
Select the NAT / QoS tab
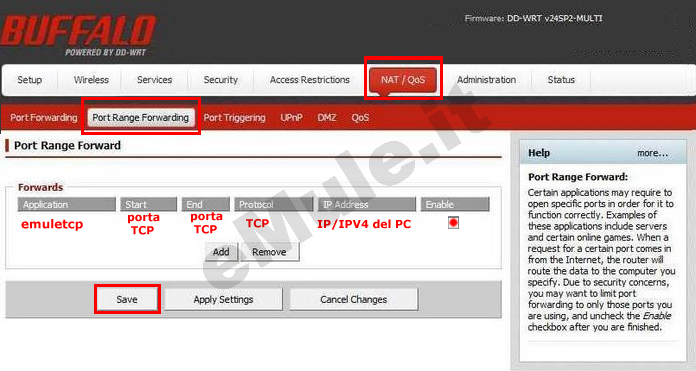(x=403, y=80)
